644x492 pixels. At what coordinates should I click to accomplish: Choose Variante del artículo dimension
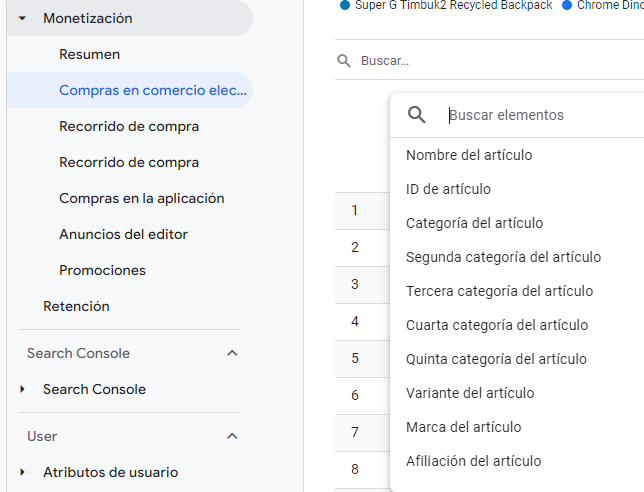470,393
